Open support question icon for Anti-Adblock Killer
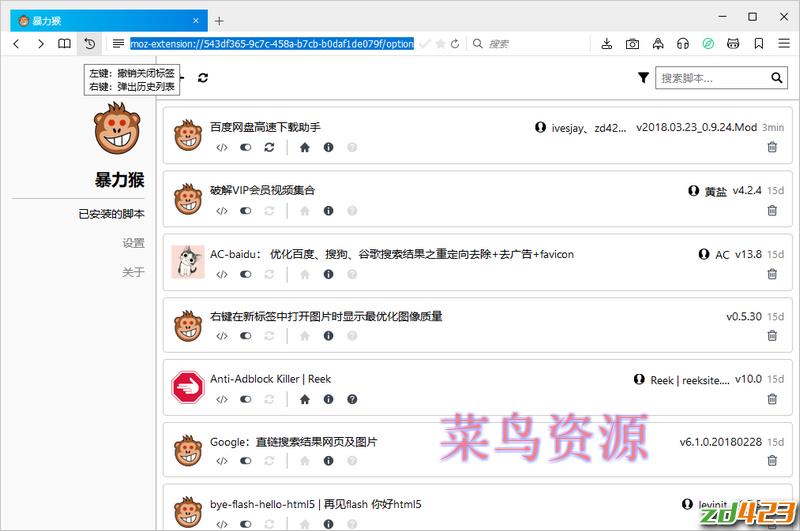The height and width of the screenshot is (531, 800). coord(352,399)
